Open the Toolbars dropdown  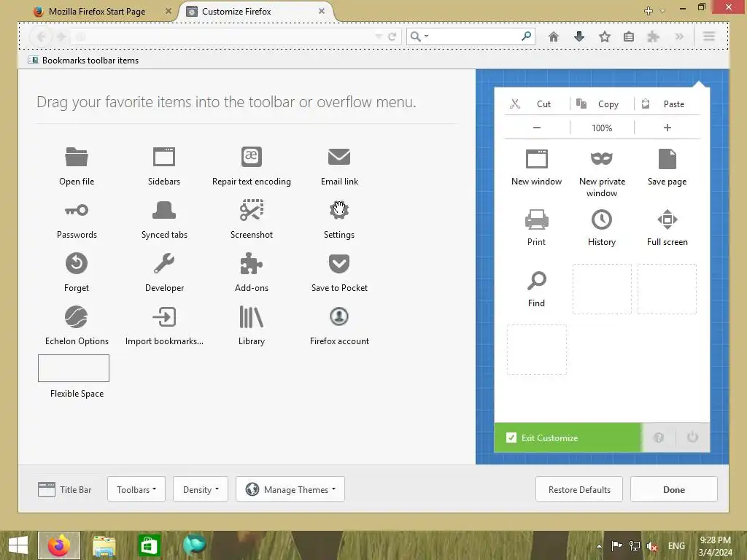136,489
